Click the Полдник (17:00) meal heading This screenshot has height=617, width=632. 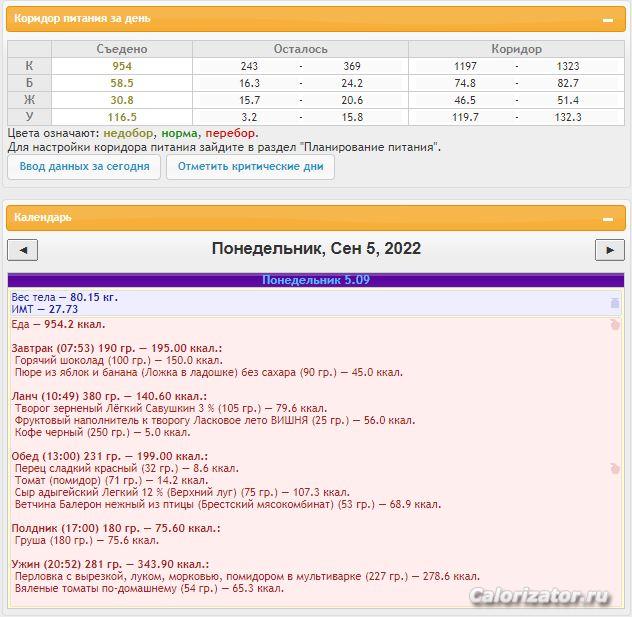point(116,528)
